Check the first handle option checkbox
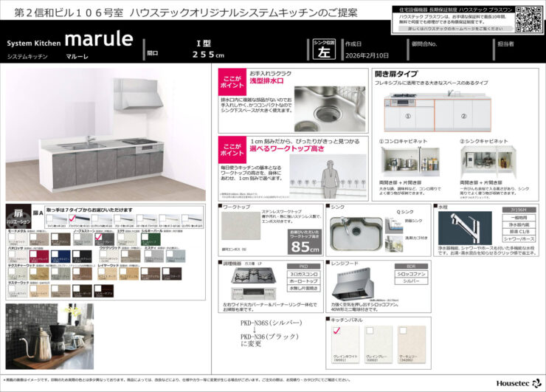Viewport: 546px width, 392px height. coord(49,218)
